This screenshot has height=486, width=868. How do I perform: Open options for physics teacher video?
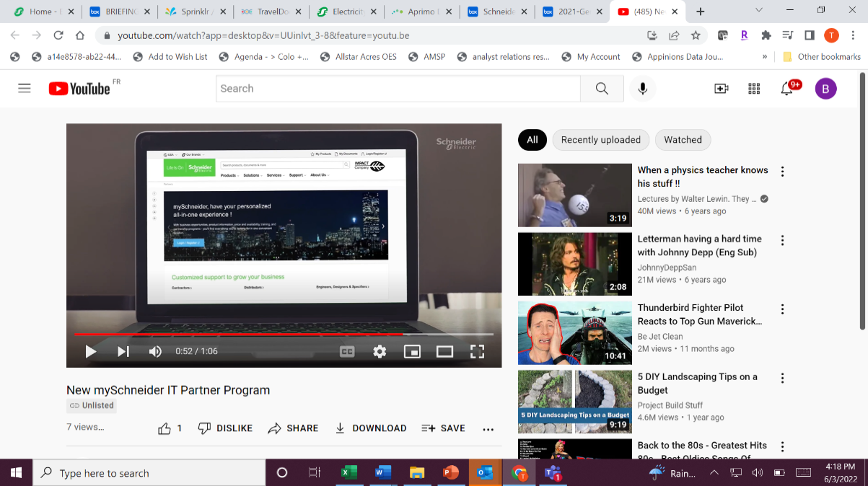click(782, 172)
